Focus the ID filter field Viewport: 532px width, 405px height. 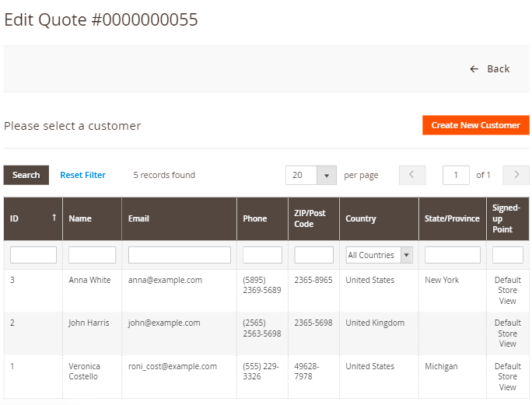(x=33, y=255)
